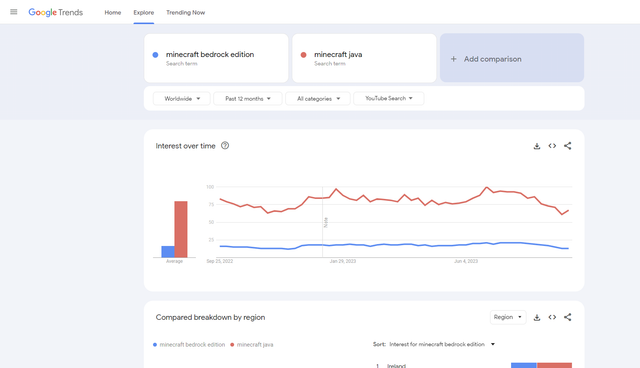Open help for Interest over time
The width and height of the screenshot is (640, 368).
(225, 146)
